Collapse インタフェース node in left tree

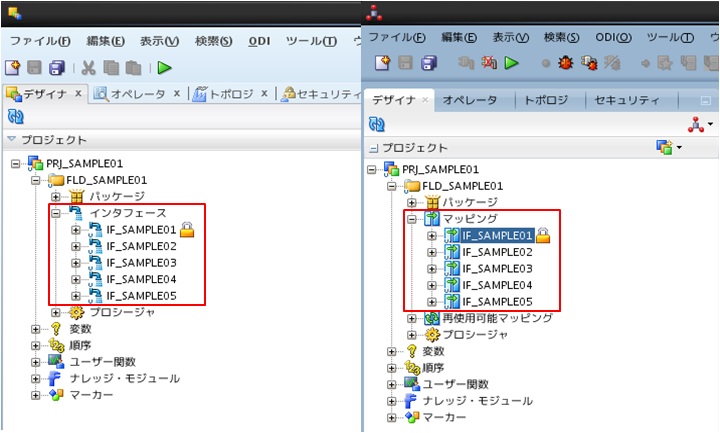[56, 213]
